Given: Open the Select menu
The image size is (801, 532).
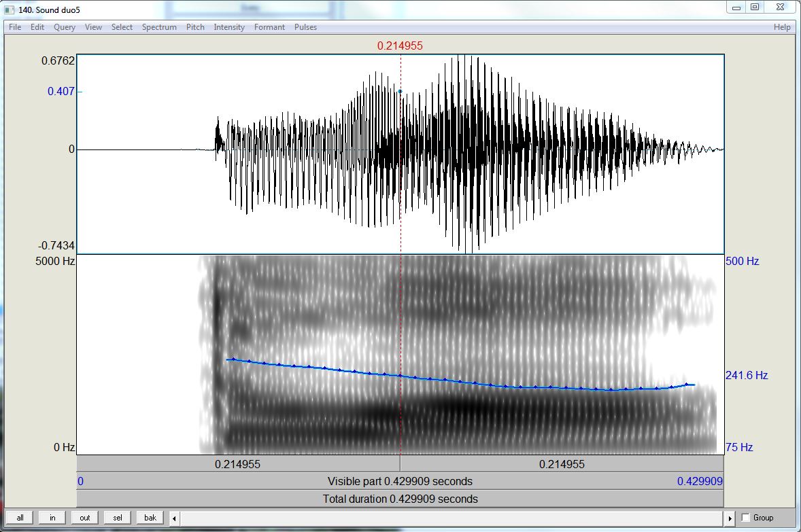Looking at the screenshot, I should click(x=122, y=27).
